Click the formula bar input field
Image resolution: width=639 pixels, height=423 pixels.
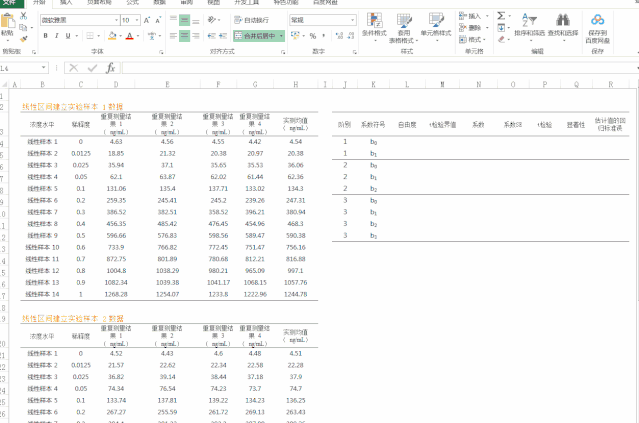[x=370, y=68]
